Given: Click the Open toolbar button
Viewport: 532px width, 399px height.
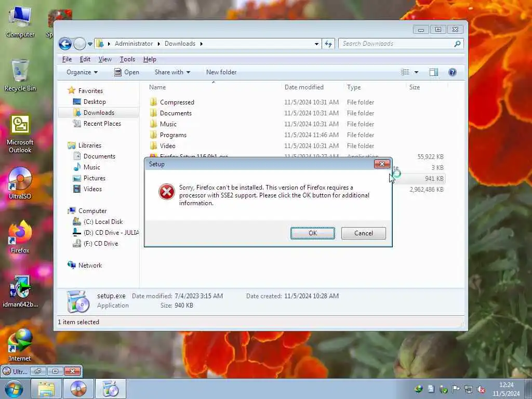Looking at the screenshot, I should coord(127,72).
